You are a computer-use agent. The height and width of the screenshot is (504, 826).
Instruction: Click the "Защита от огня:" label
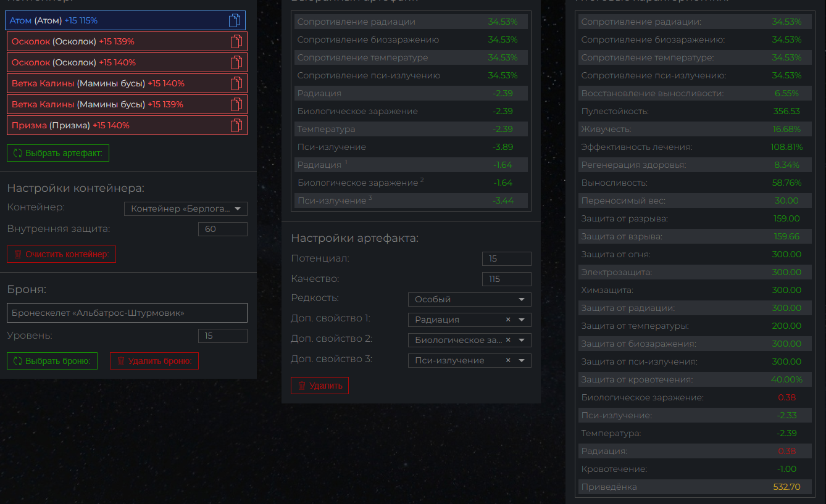point(615,255)
